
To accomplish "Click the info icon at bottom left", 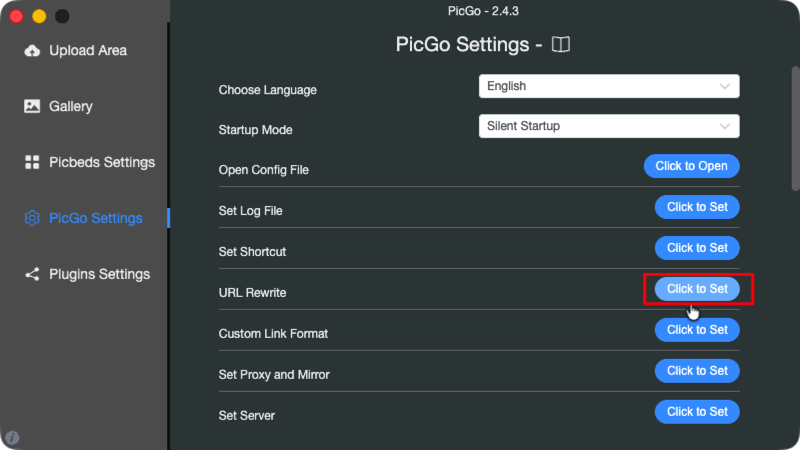I will [12, 437].
